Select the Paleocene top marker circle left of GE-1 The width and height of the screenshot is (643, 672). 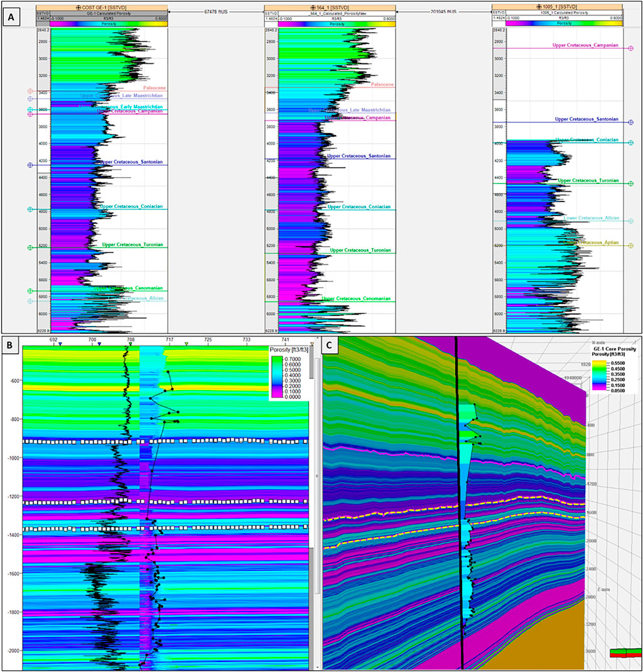coord(30,91)
